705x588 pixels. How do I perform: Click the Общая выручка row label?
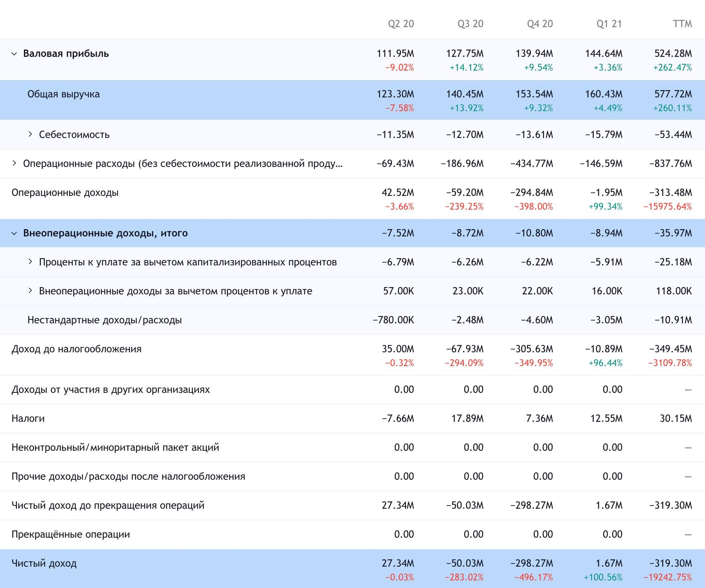tap(64, 94)
